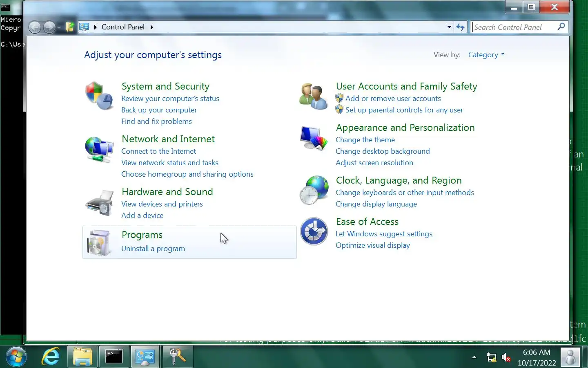Open recent pages dropdown next to Forward arrow
The height and width of the screenshot is (368, 588).
coord(59,27)
